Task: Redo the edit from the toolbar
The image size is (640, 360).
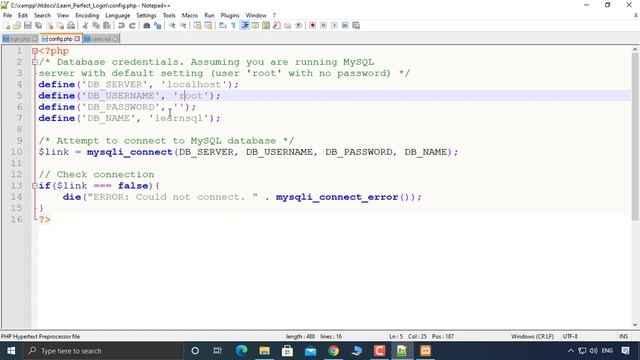Action: [x=132, y=25]
